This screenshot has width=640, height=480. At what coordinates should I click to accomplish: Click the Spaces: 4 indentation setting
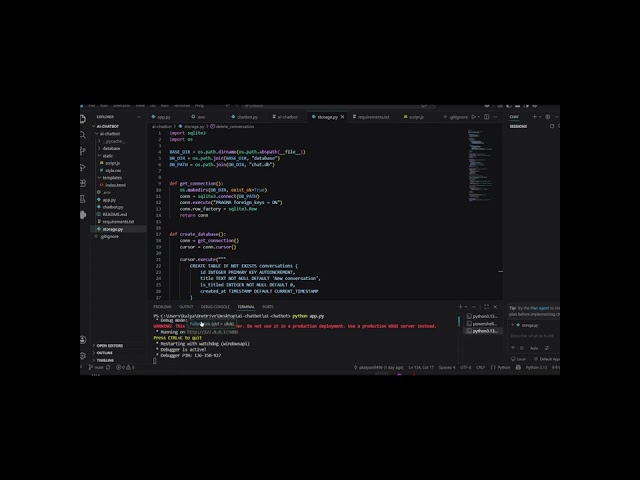[x=447, y=367]
